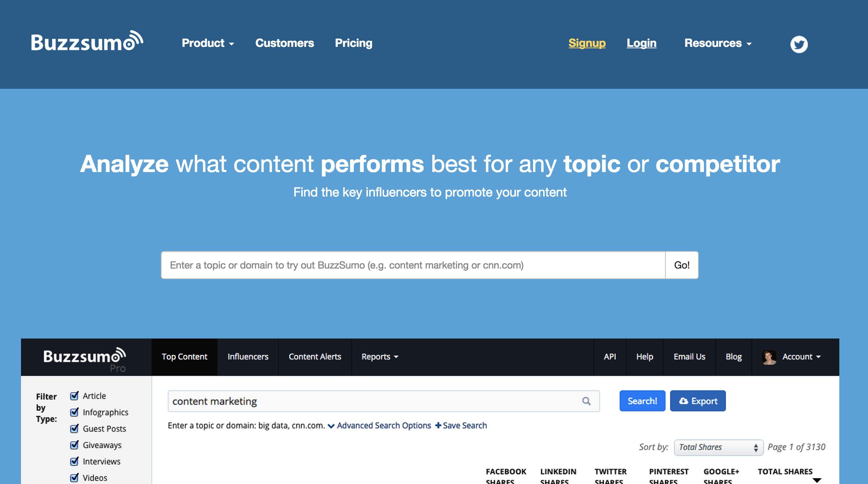Click the cloud icon on the Export button

[684, 400]
